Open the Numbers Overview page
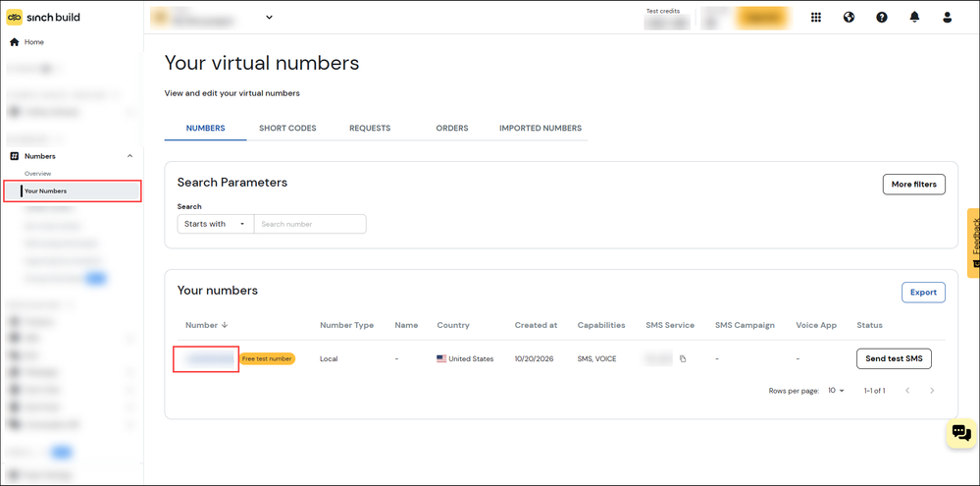The image size is (980, 486). [37, 173]
